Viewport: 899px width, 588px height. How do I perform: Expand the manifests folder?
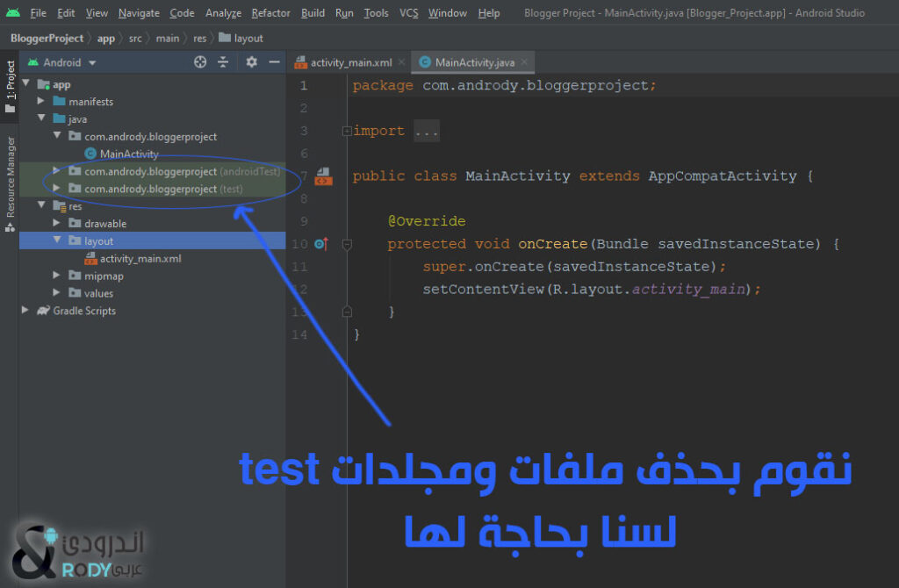[x=41, y=102]
